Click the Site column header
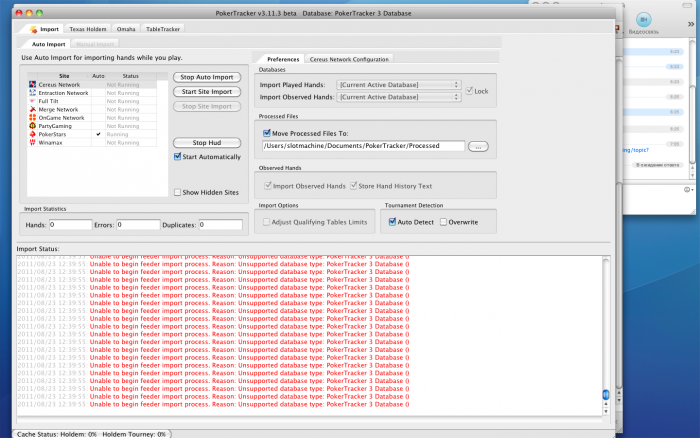 [x=64, y=76]
